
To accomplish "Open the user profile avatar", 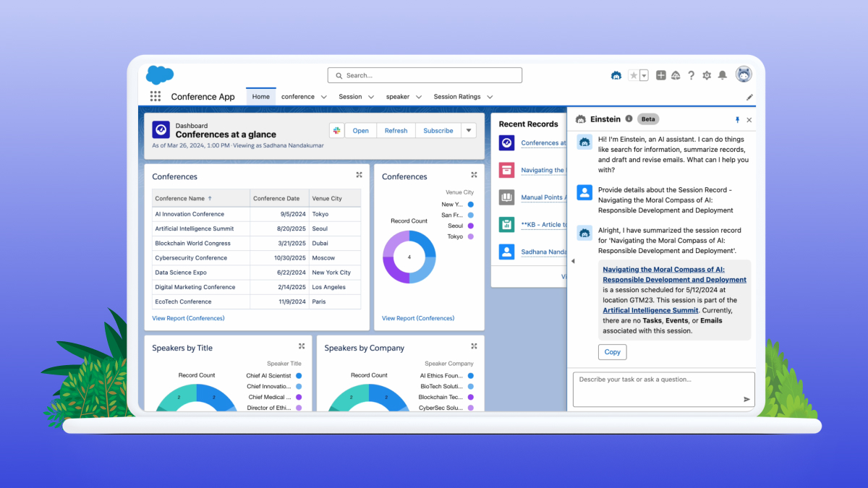I will pyautogui.click(x=744, y=74).
